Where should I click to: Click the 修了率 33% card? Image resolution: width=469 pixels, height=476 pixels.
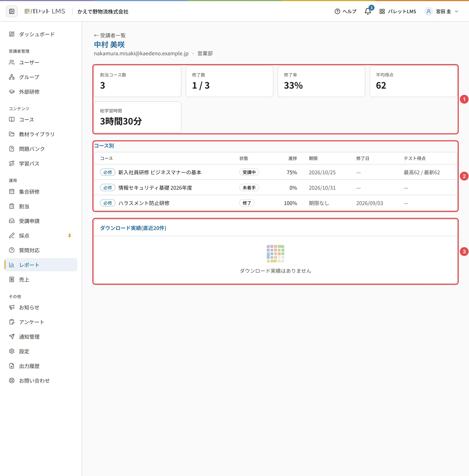click(321, 81)
